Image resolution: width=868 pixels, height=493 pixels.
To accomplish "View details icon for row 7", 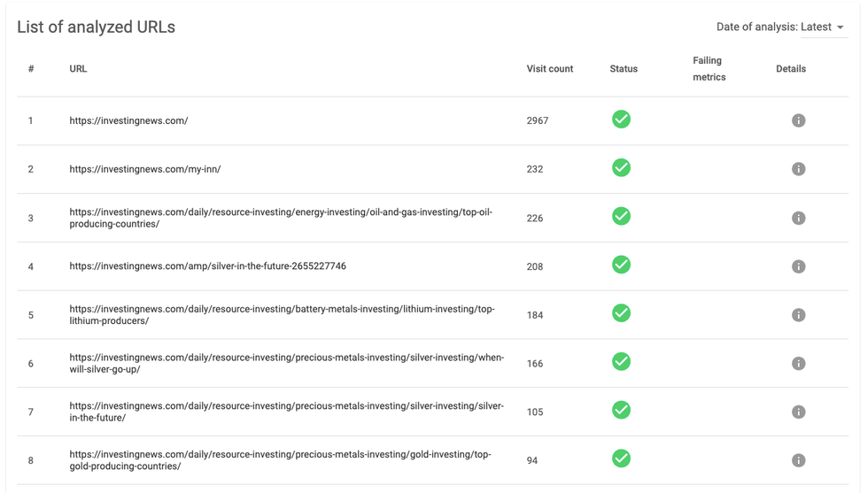I will click(x=798, y=412).
